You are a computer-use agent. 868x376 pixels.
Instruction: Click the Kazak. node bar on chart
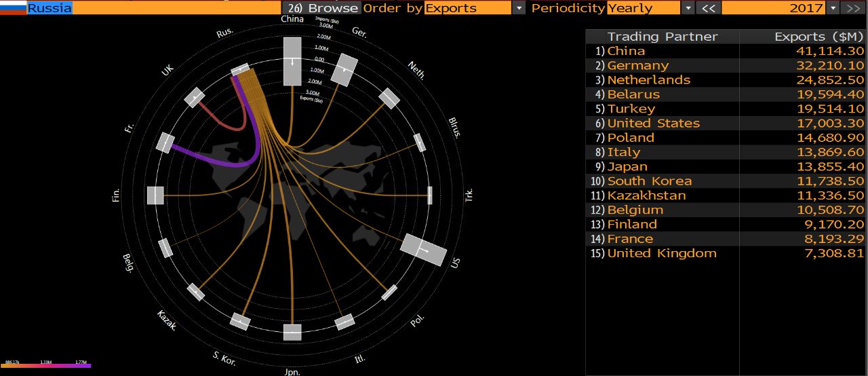point(196,292)
